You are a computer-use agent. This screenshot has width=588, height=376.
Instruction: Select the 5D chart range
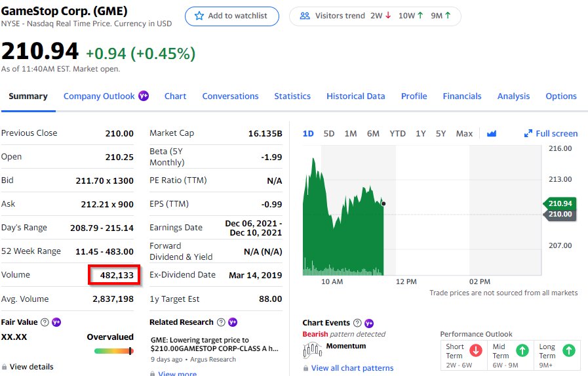point(329,134)
